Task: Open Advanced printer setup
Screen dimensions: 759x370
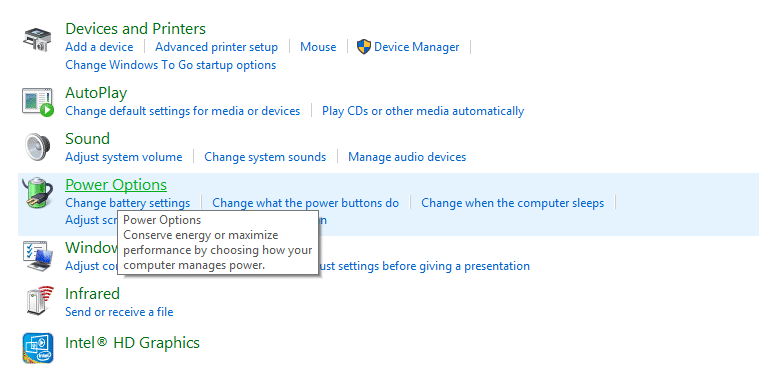Action: (x=216, y=47)
